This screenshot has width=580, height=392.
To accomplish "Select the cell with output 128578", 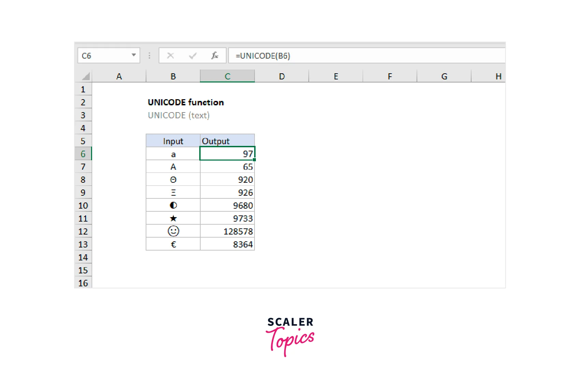I will click(x=227, y=231).
